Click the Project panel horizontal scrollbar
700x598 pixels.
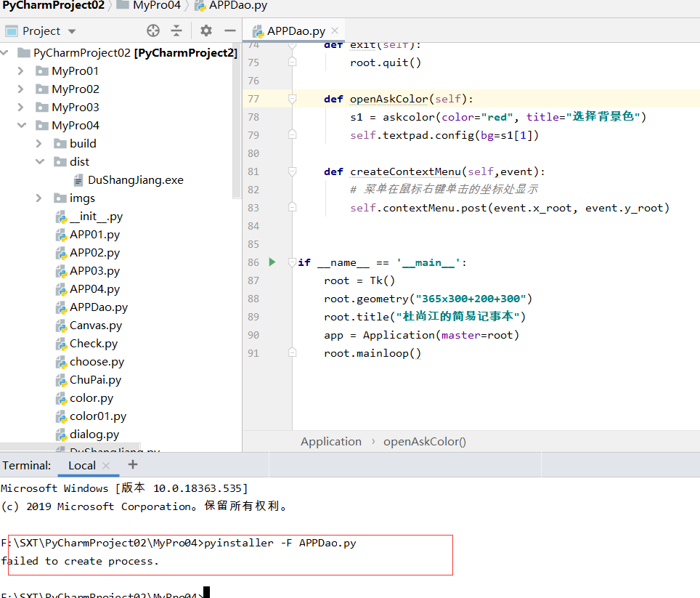click(70, 447)
